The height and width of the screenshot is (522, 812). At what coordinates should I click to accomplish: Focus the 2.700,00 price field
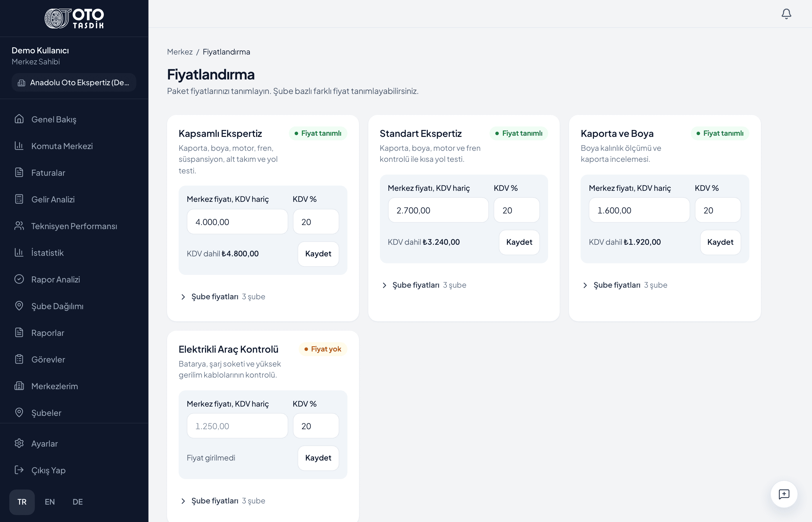coord(438,210)
